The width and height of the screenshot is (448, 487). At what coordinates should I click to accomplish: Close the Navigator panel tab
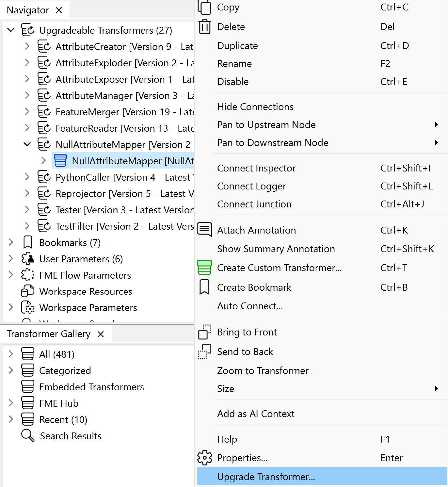click(59, 10)
